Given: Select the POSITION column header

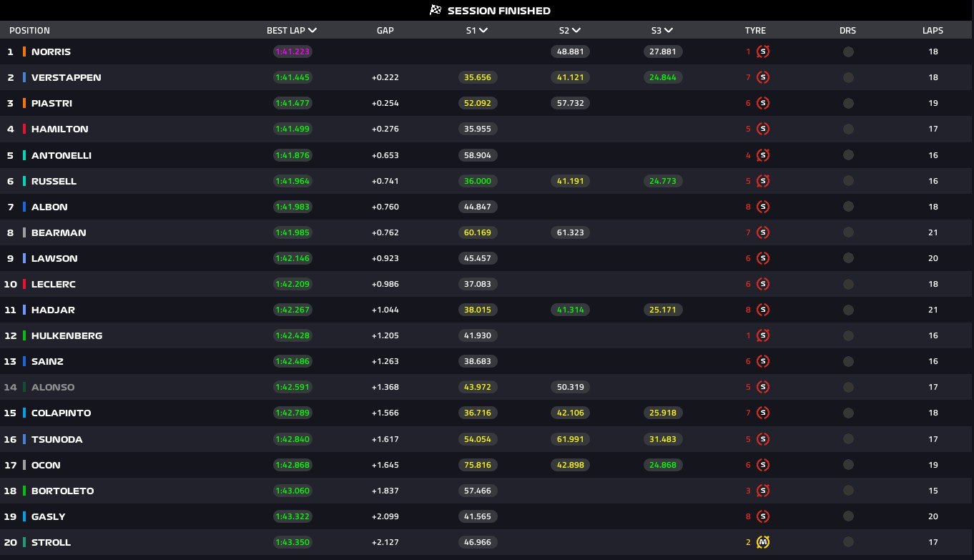Looking at the screenshot, I should coord(29,30).
